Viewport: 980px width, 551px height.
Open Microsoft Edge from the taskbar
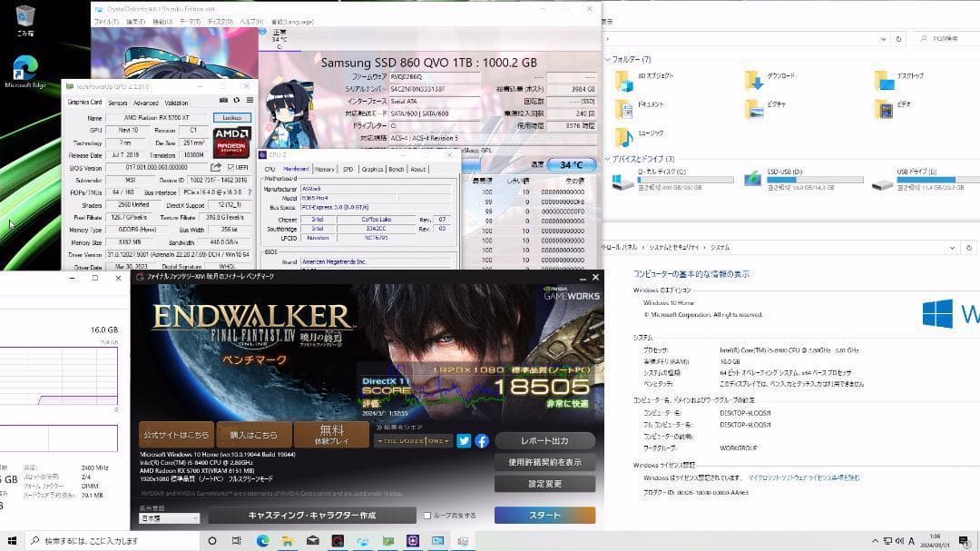point(262,540)
